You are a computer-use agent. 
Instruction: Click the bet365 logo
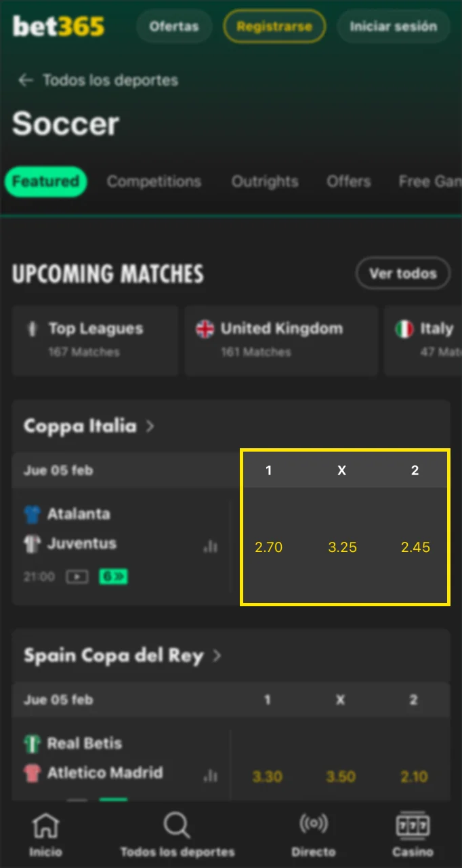(x=58, y=26)
